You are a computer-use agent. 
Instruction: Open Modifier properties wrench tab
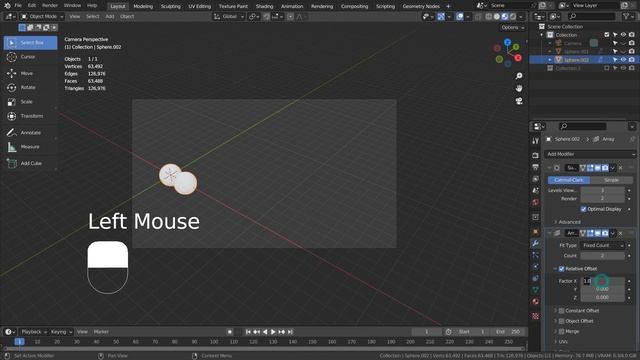(x=536, y=243)
